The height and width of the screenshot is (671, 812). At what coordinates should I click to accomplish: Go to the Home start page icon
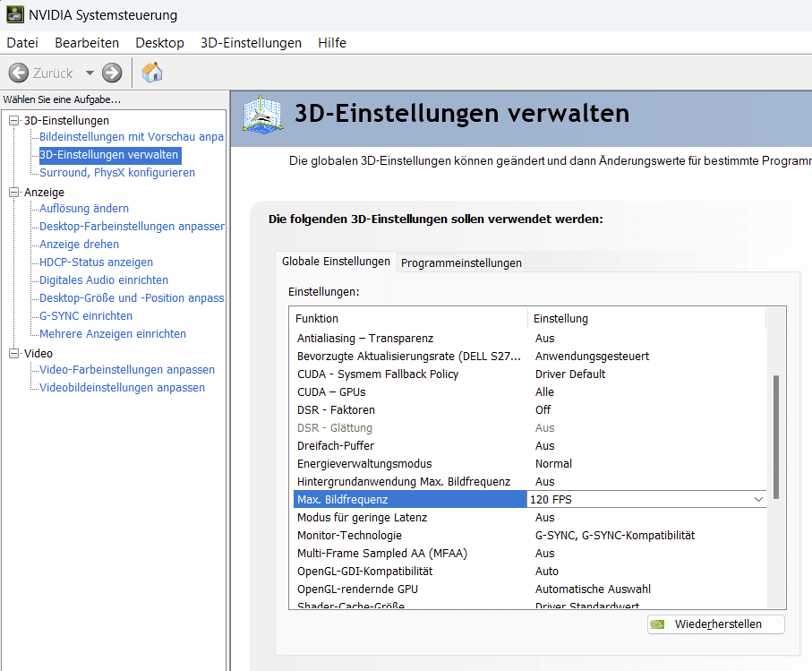point(152,73)
